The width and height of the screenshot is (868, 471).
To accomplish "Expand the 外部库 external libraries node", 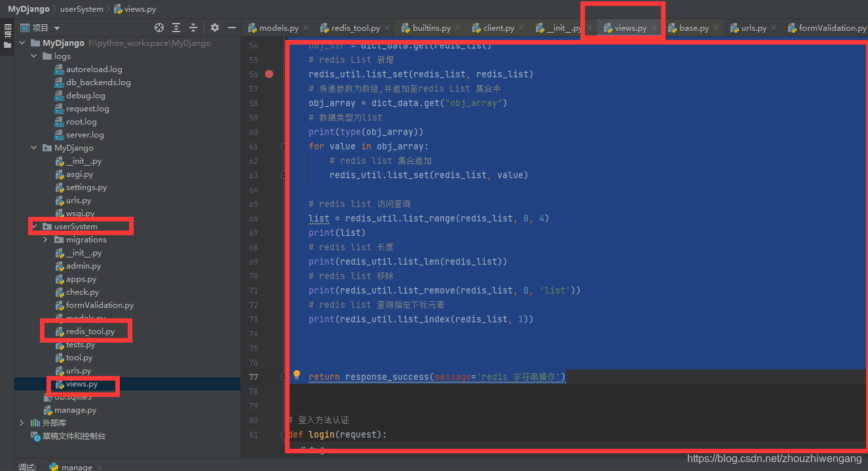I will pos(22,423).
